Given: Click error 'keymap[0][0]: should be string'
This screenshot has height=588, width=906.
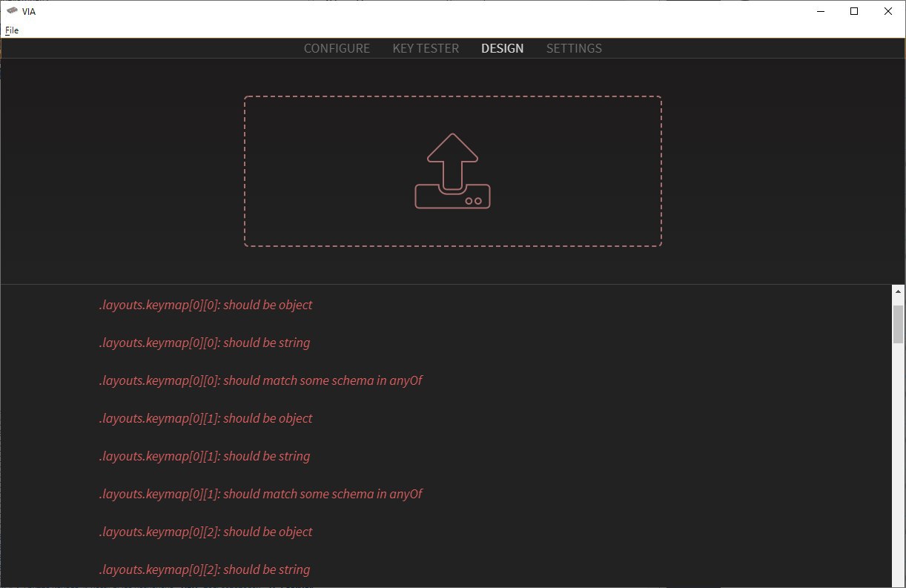Looking at the screenshot, I should 205,343.
